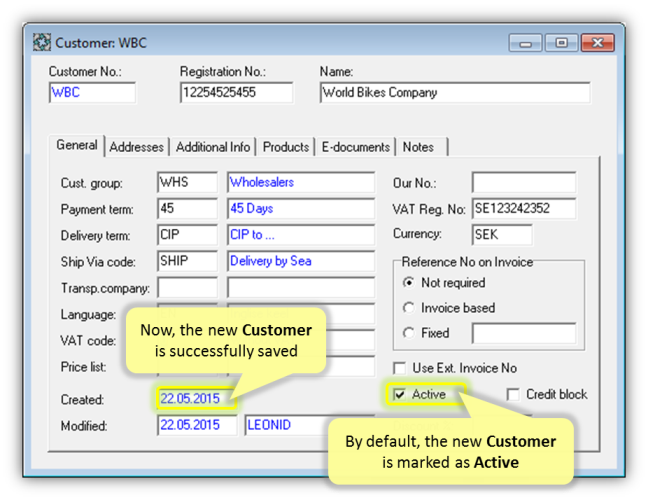Click the Delivery by Sea field
This screenshot has height=500, width=648.
tap(301, 261)
